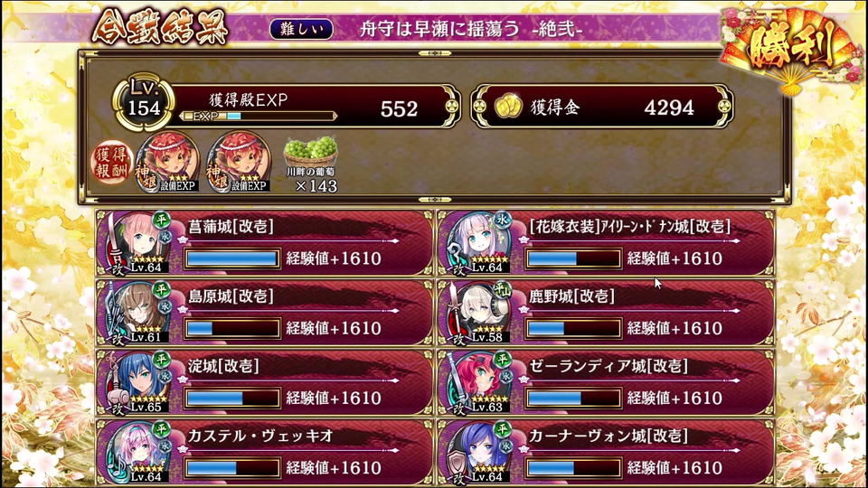Click the 合戦結果 title banner
The image size is (868, 488).
160,26
